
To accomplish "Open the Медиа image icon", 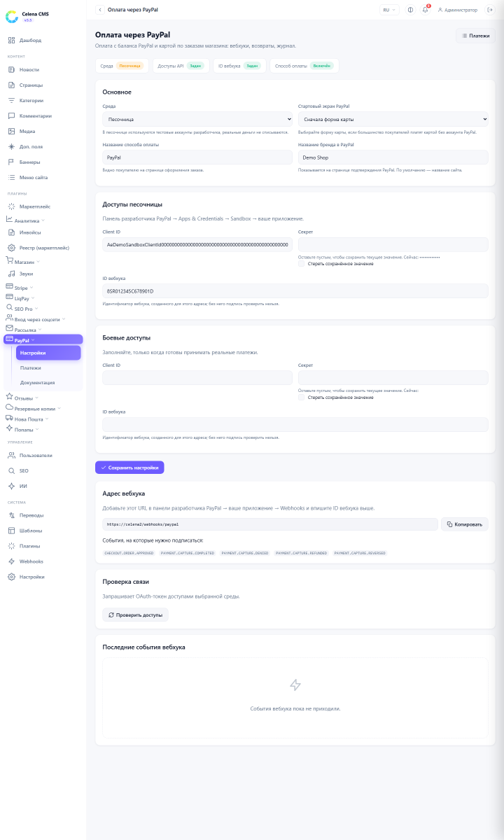I will [x=11, y=131].
